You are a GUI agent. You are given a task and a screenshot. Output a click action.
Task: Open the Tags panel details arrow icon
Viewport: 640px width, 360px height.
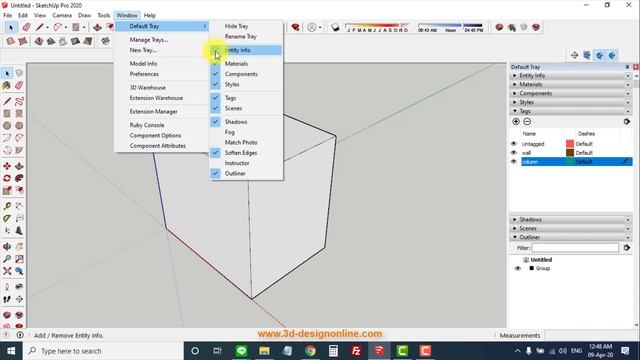[x=627, y=122]
